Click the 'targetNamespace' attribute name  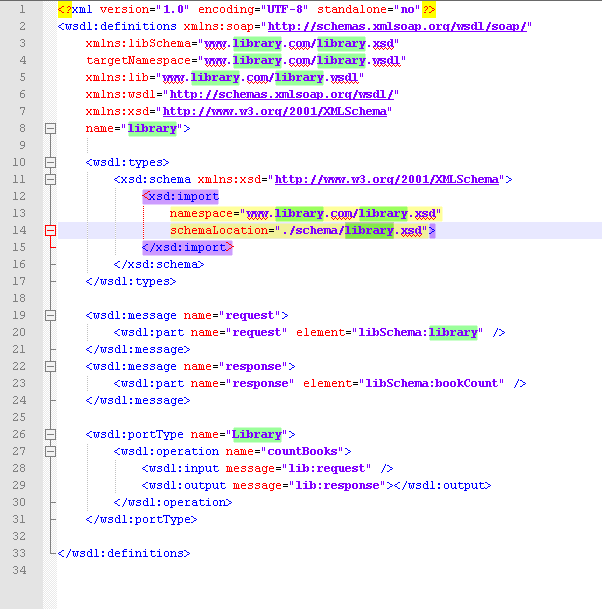coord(138,61)
